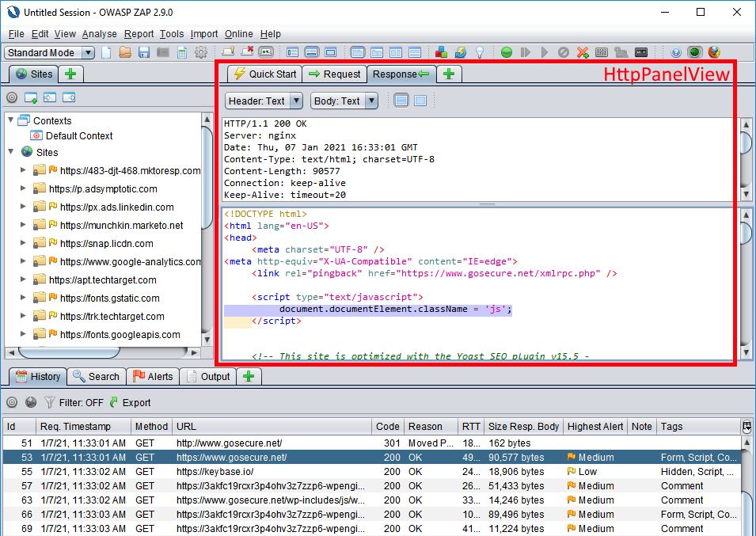
Task: Click the Firefox launch browser icon
Action: [714, 52]
